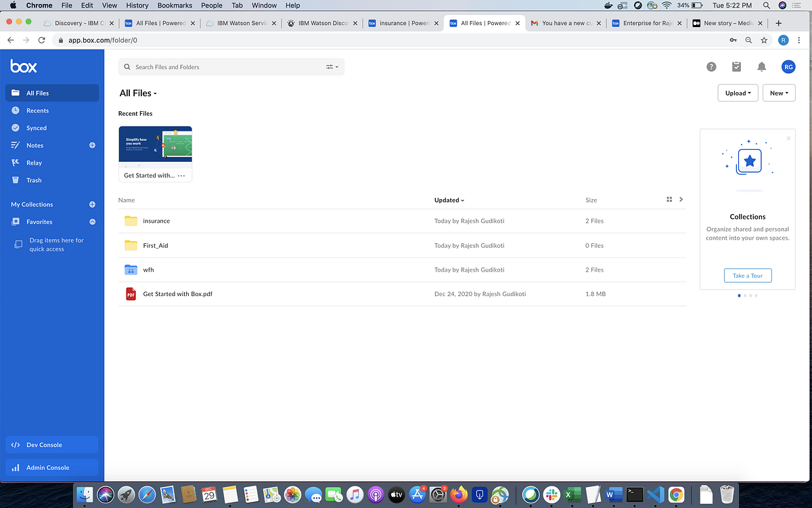Sort by the Name column header

click(127, 200)
